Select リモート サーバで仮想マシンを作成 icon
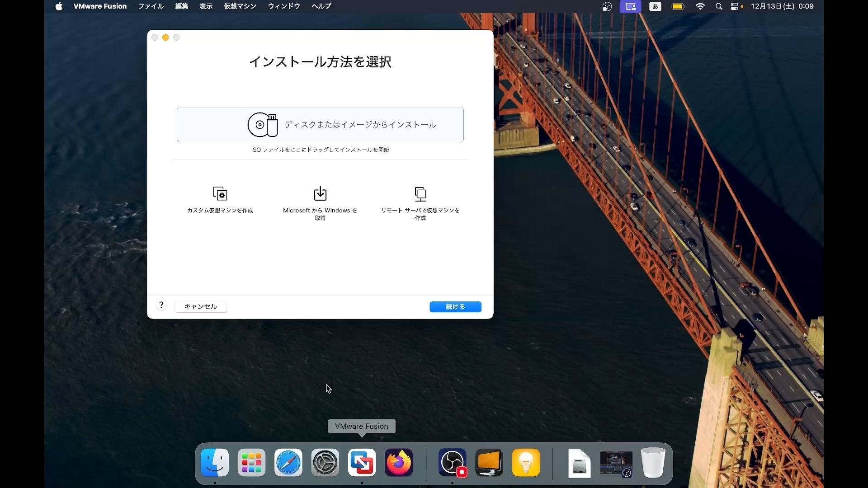Image resolution: width=868 pixels, height=488 pixels. (x=420, y=193)
